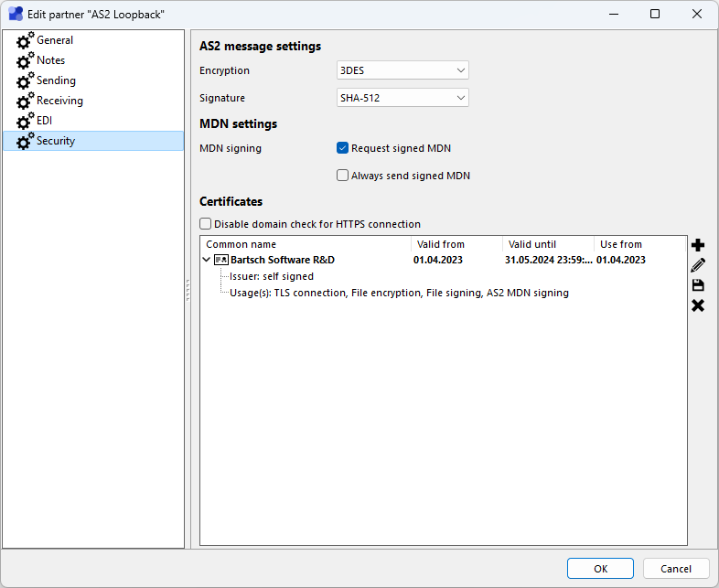Image resolution: width=719 pixels, height=588 pixels.
Task: Click the gear icon next to General
Action: 25,40
